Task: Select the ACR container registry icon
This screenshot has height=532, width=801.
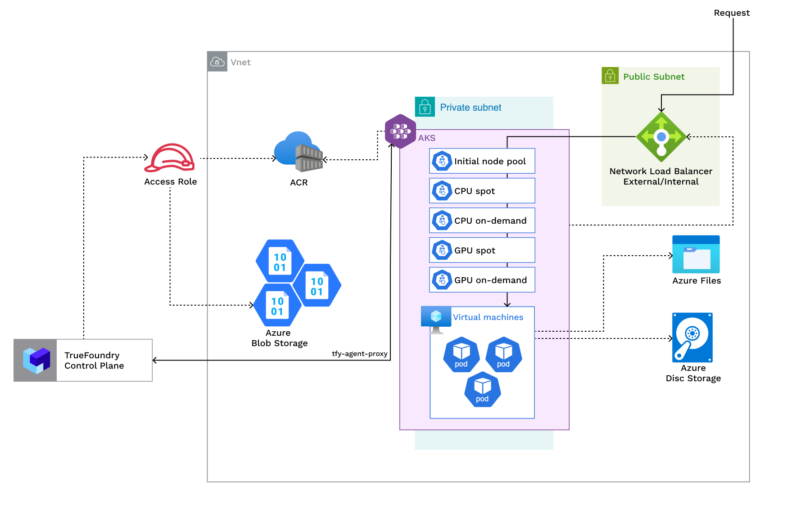Action: click(x=299, y=151)
